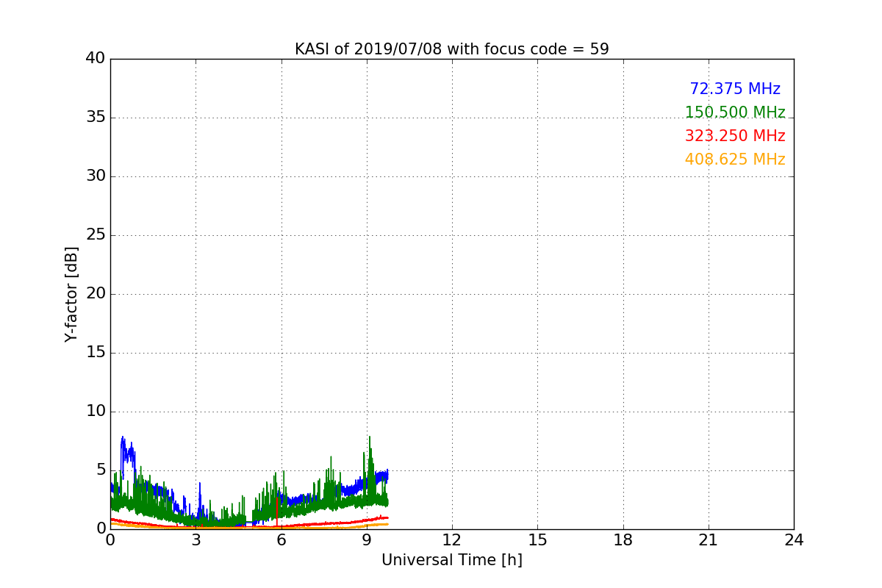Click the y-axis tick label 20
The height and width of the screenshot is (588, 882).
(95, 294)
